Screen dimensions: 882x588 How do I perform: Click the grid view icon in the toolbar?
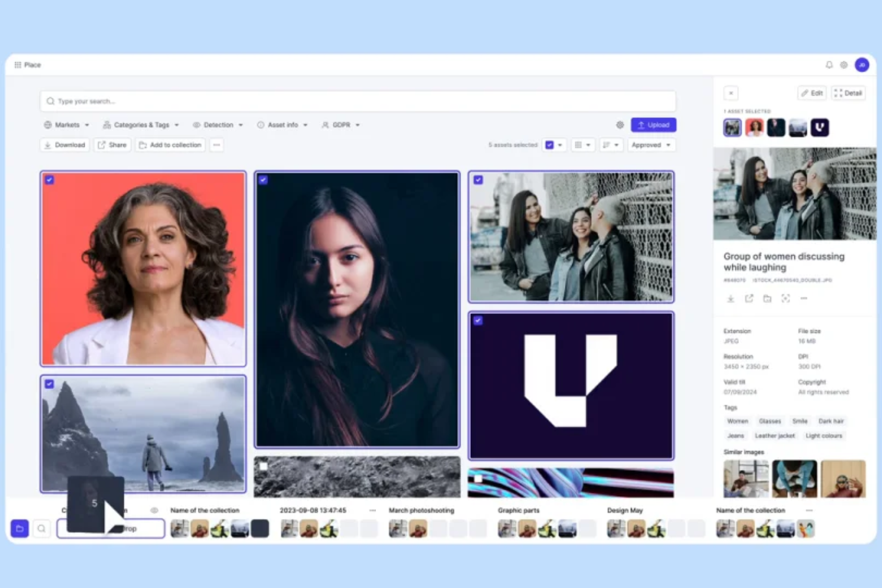pyautogui.click(x=579, y=145)
